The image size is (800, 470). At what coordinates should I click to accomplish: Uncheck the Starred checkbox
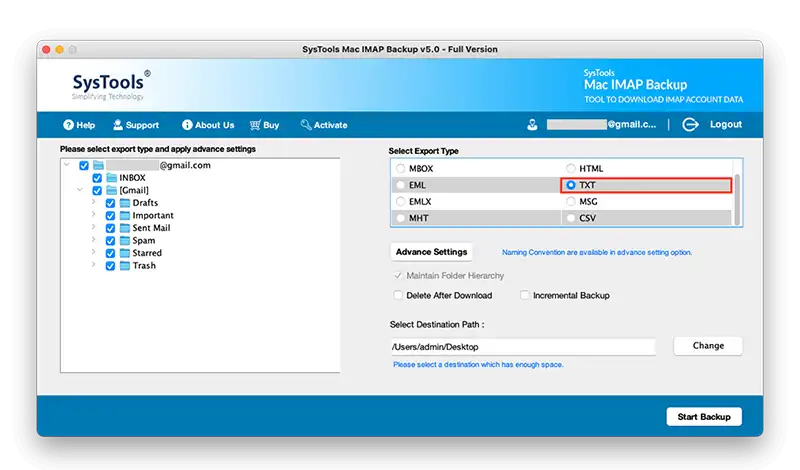click(x=110, y=253)
